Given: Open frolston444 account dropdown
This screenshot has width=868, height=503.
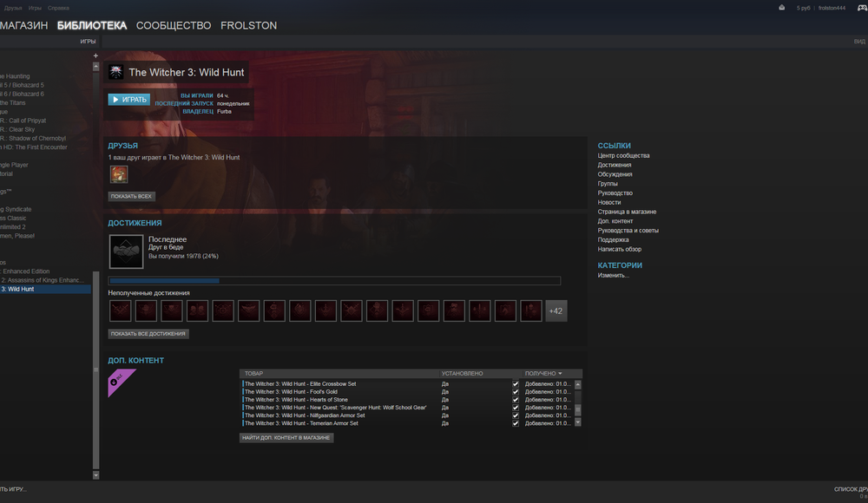Looking at the screenshot, I should pos(832,8).
